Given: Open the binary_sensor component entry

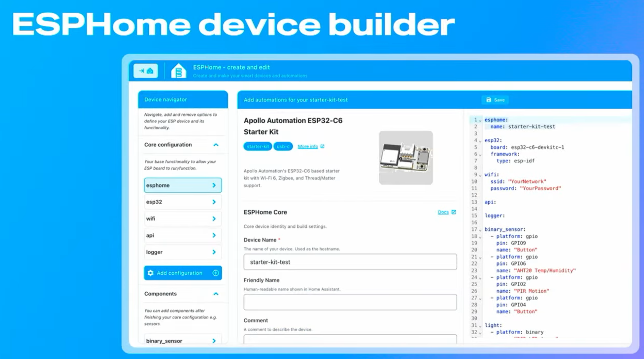Looking at the screenshot, I should tap(182, 340).
